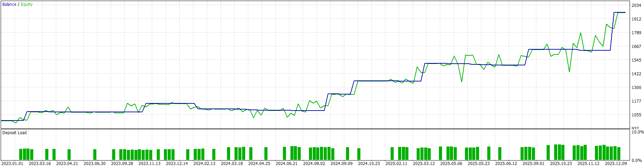
Task: Click the 2025.10.23 date label
Action: 561,164
